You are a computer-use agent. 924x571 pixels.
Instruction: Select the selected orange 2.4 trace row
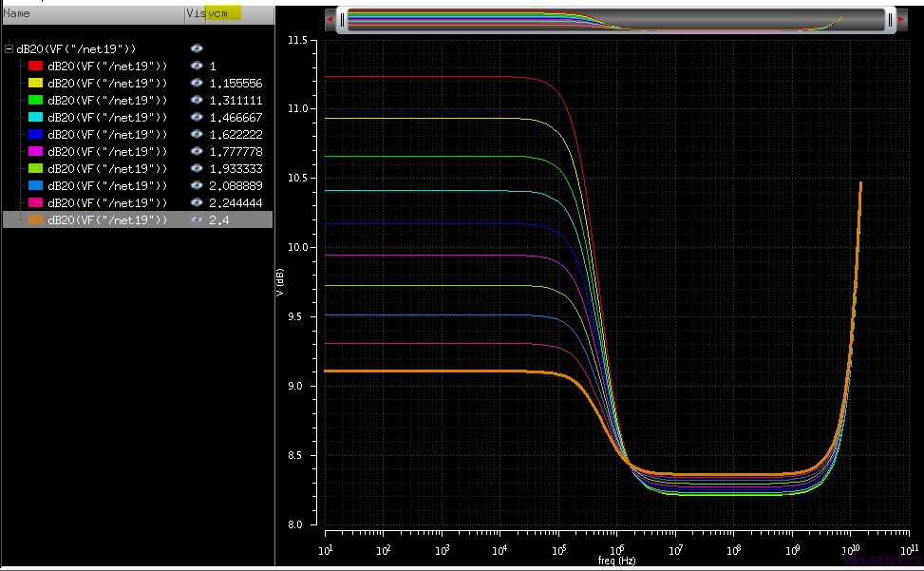point(106,219)
